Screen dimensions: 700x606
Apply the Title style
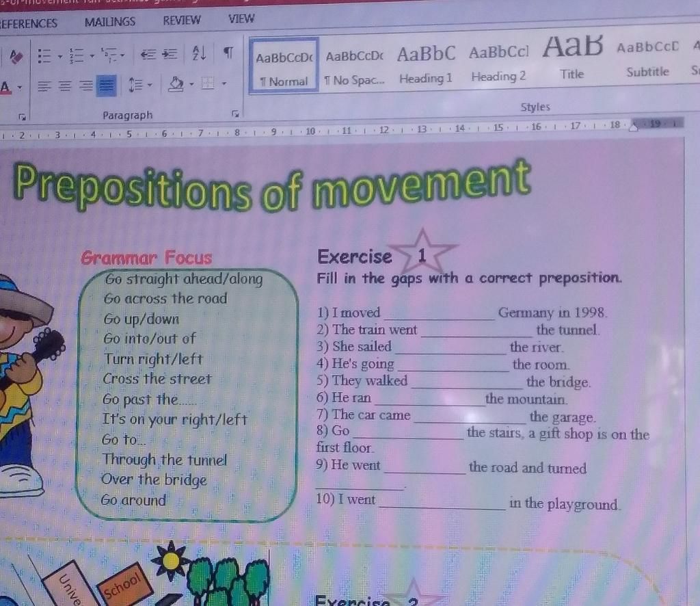[572, 57]
